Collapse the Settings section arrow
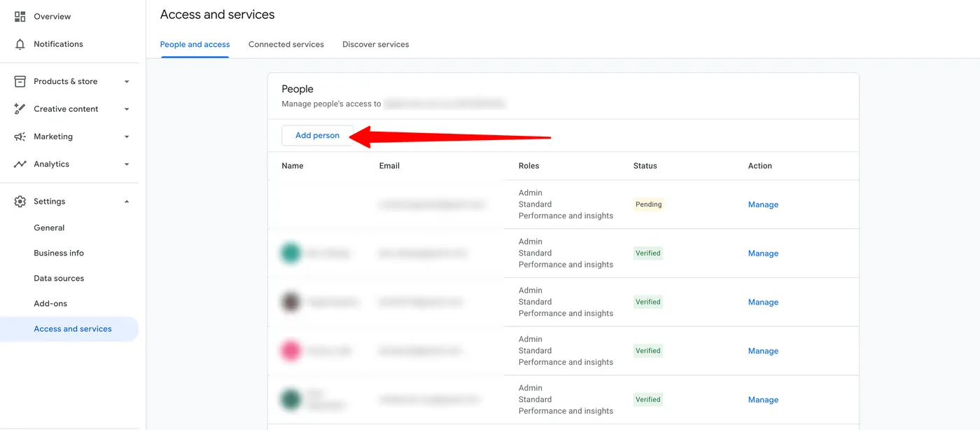 pyautogui.click(x=127, y=202)
